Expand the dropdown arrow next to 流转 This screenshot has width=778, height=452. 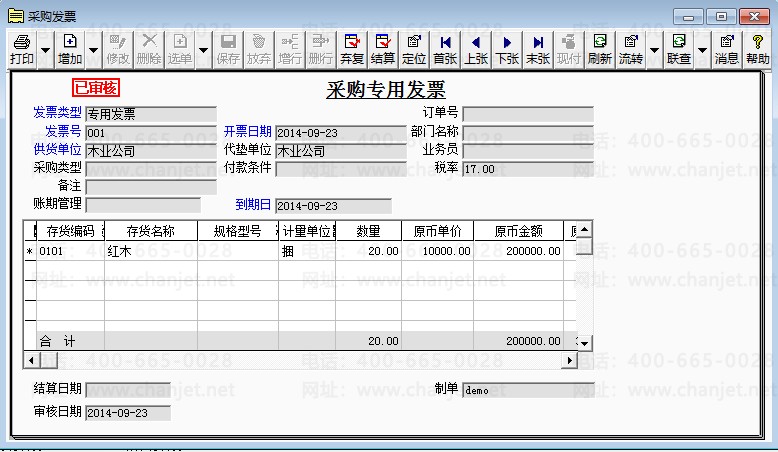point(654,50)
